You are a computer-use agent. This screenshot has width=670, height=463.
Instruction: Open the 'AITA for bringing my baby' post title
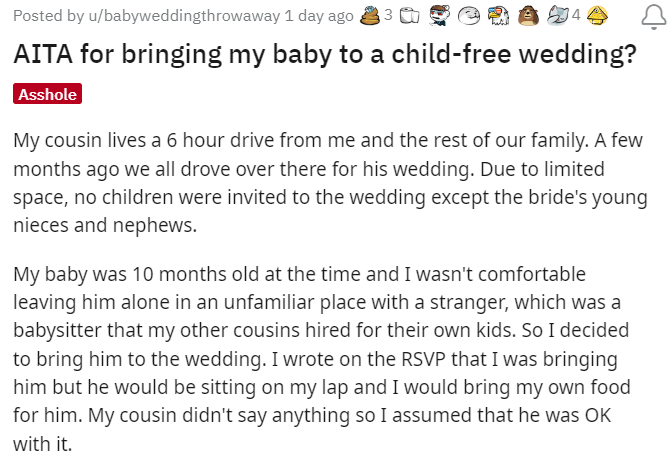pos(325,54)
